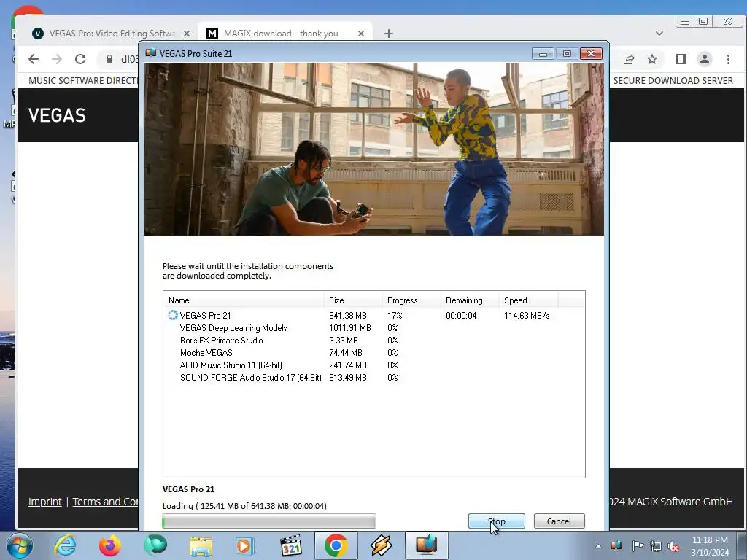Click the VEGAS logo on the webpage
Screen dimensions: 747x560
[x=57, y=115]
